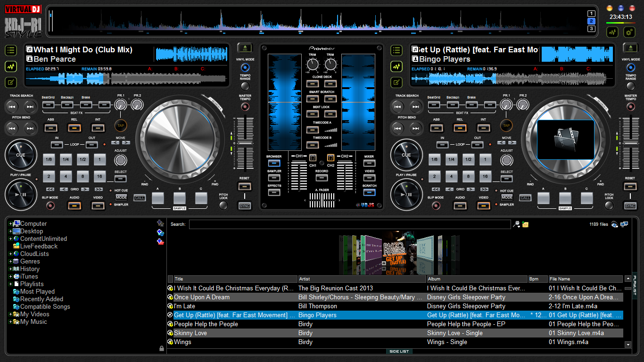Toggle left deck REL cue mode button
The height and width of the screenshot is (362, 644).
(x=74, y=127)
